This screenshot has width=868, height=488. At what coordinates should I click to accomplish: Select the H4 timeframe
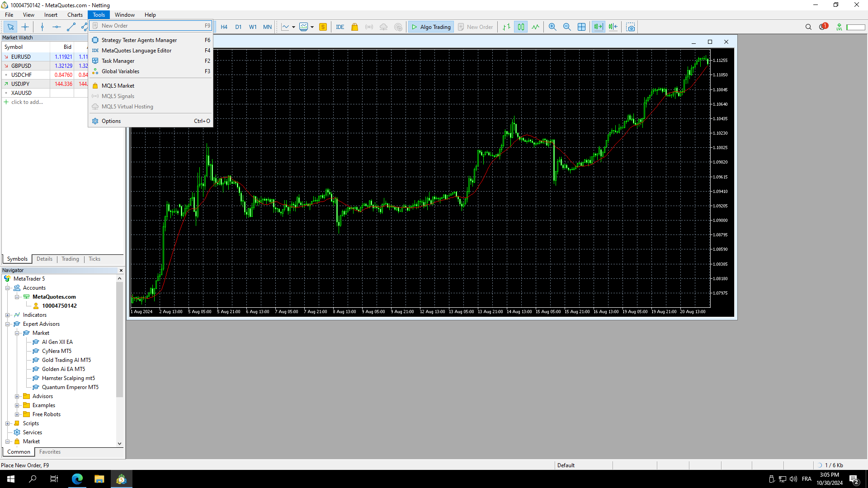[x=224, y=27]
